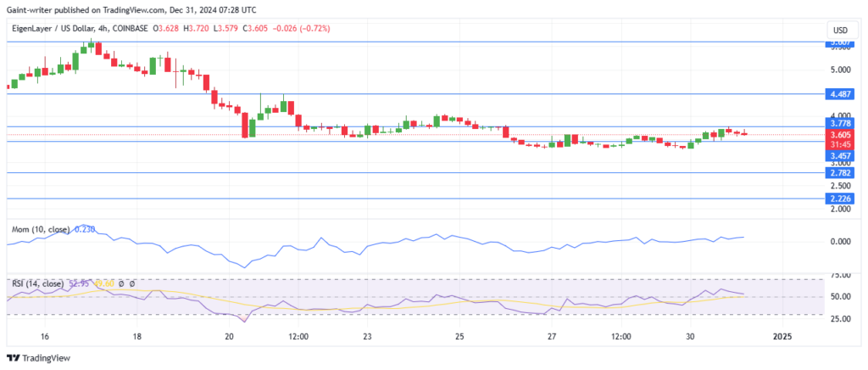Click the date label 23 on time axis
The image size is (868, 370).
(x=368, y=336)
